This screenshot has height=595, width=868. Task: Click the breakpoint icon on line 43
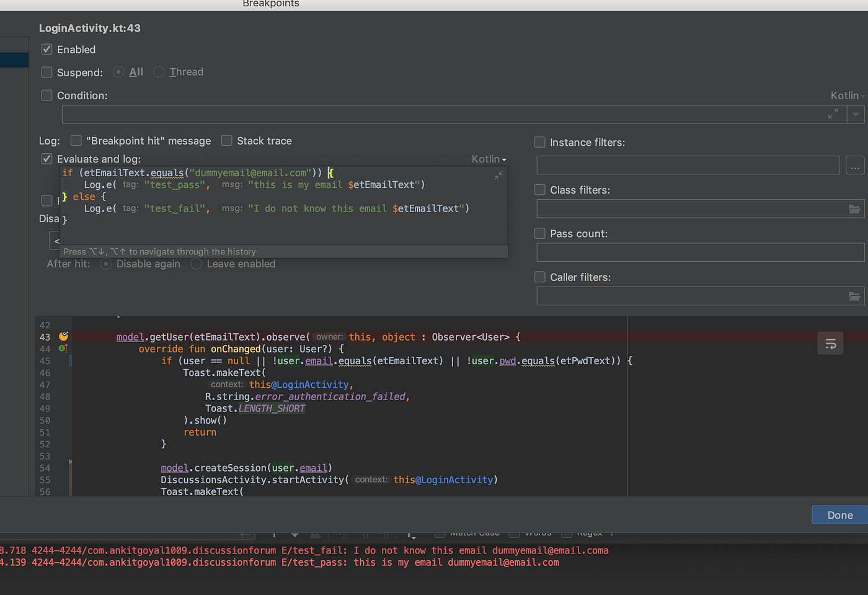[63, 336]
